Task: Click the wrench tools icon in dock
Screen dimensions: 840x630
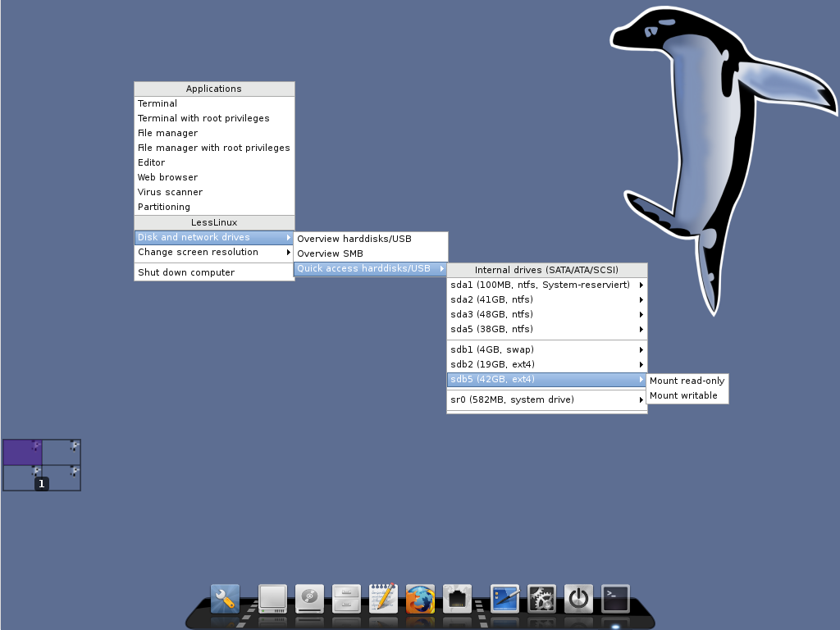Action: 225,599
